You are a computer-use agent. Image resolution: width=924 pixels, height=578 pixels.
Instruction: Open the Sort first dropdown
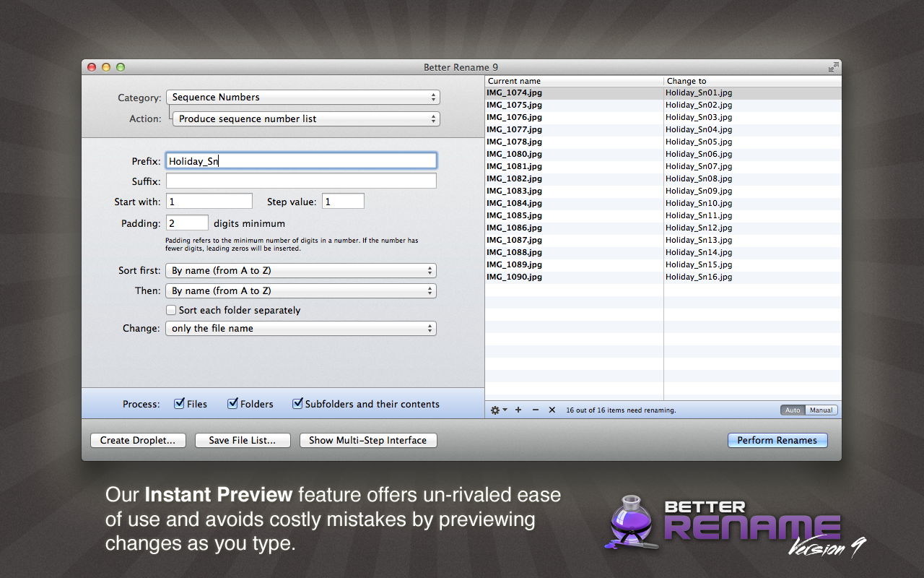point(301,271)
